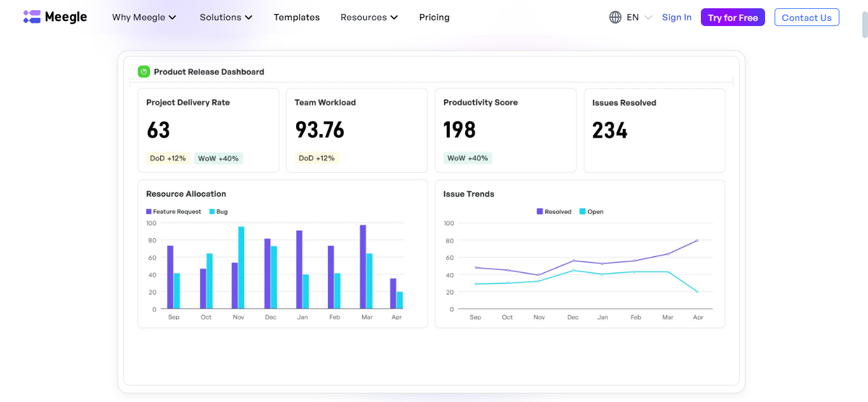Click the cyan Bug legend square
The height and width of the screenshot is (402, 868).
(x=212, y=211)
